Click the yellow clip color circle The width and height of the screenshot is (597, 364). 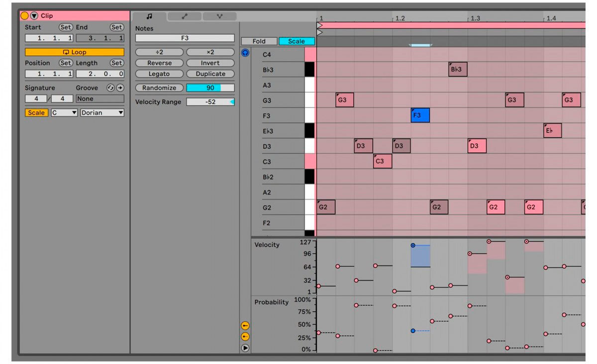24,16
